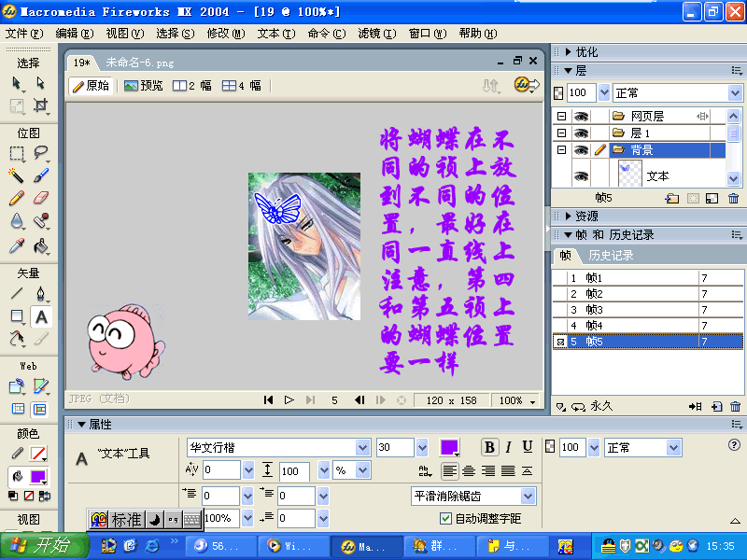Select the Rectangle vector tool
747x560 pixels.
[x=17, y=316]
